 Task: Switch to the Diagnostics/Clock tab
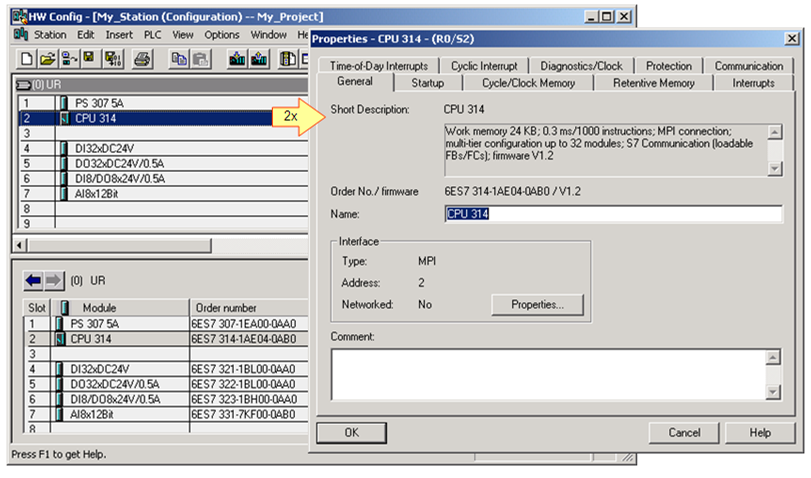pos(581,66)
